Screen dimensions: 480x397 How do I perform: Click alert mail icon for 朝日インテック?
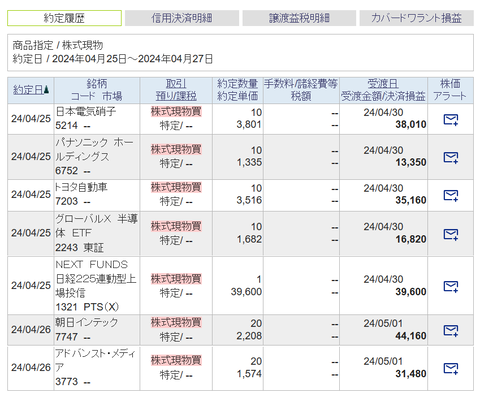451,330
